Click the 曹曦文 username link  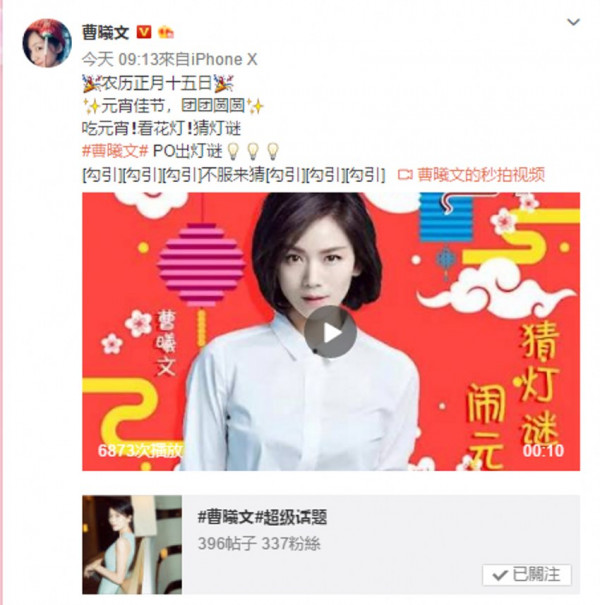pos(105,32)
